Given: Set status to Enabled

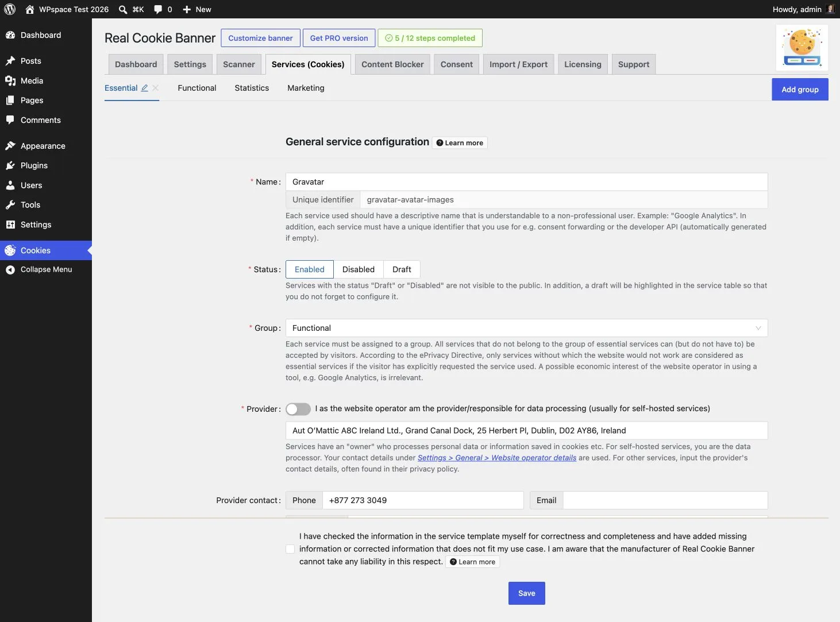Looking at the screenshot, I should [310, 269].
